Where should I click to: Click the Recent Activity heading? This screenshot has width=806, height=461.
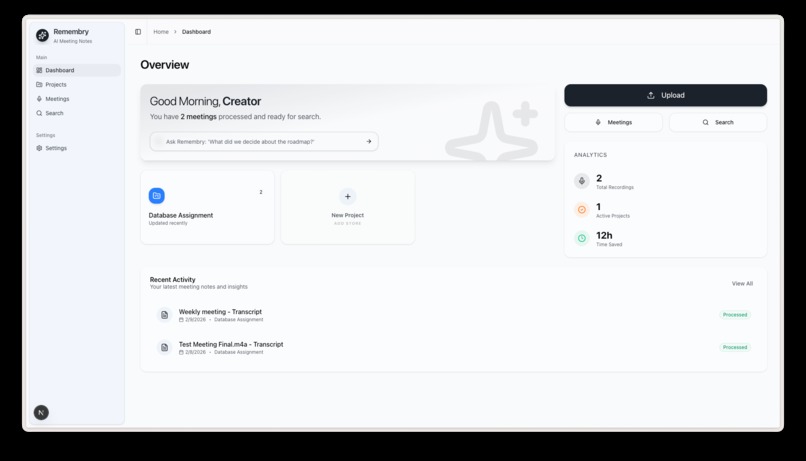pyautogui.click(x=172, y=280)
